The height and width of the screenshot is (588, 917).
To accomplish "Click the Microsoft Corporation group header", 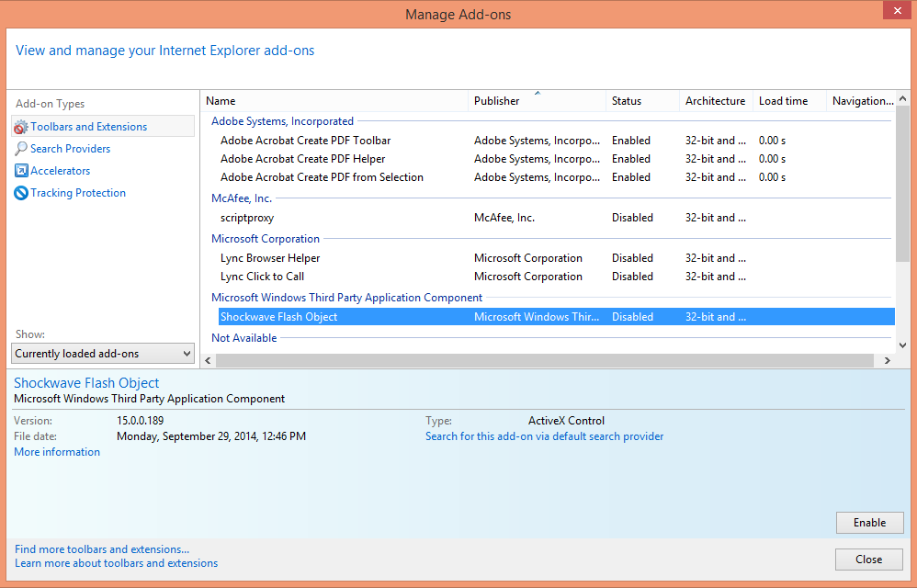I will coord(266,239).
